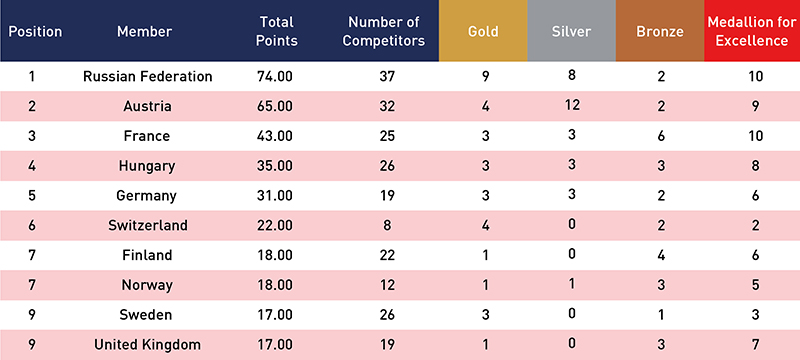
Task: Select the France row name
Action: [147, 136]
